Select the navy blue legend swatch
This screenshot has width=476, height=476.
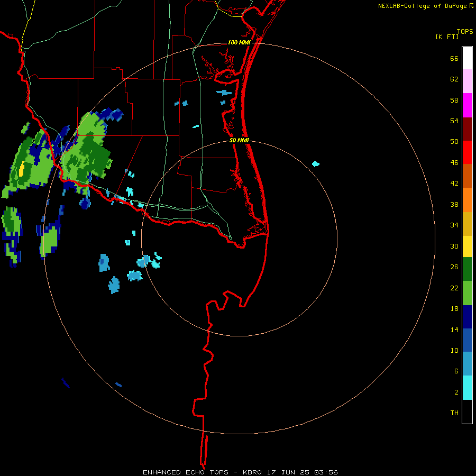pyautogui.click(x=467, y=317)
